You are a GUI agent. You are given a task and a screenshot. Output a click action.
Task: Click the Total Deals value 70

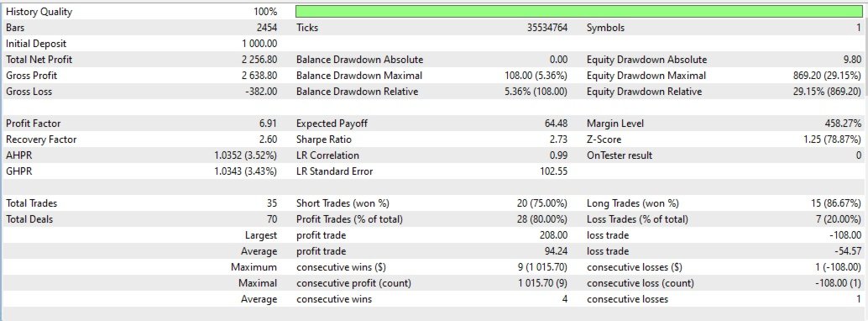[271, 219]
